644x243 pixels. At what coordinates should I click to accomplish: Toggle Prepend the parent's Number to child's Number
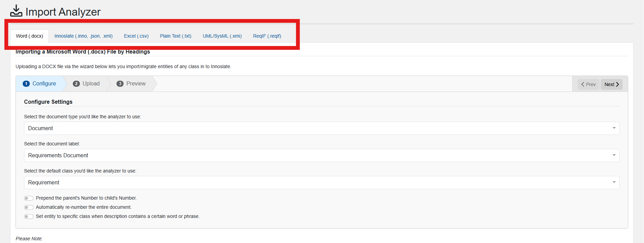pos(29,198)
